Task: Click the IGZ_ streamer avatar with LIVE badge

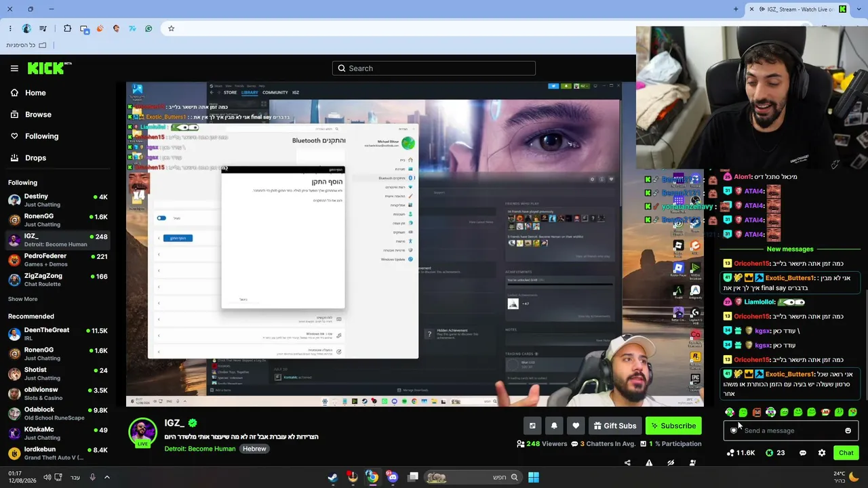Action: tap(143, 433)
